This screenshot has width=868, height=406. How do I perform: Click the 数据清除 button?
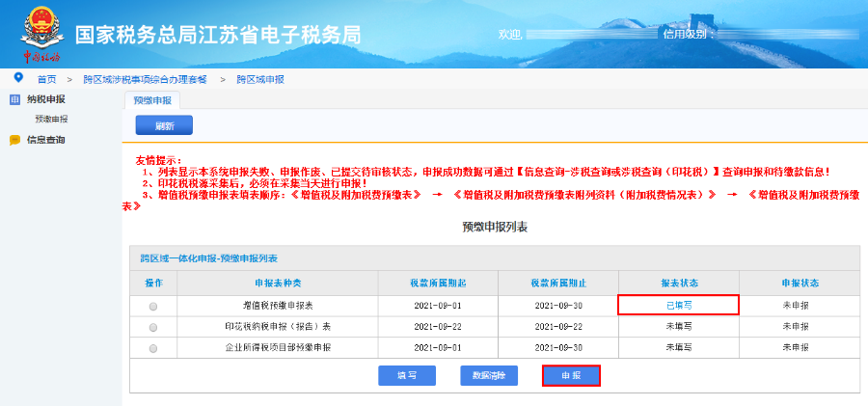click(489, 375)
